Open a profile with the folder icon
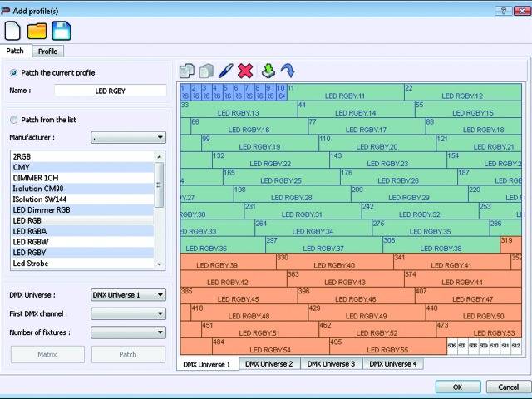 tap(37, 31)
